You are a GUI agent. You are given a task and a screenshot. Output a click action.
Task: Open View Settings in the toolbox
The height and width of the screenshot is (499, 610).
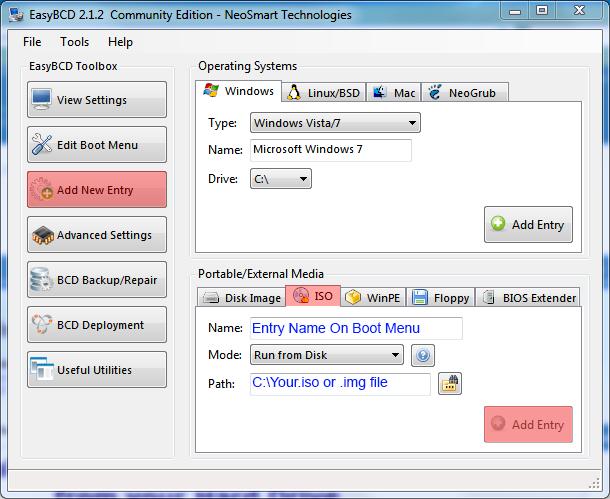pos(97,100)
